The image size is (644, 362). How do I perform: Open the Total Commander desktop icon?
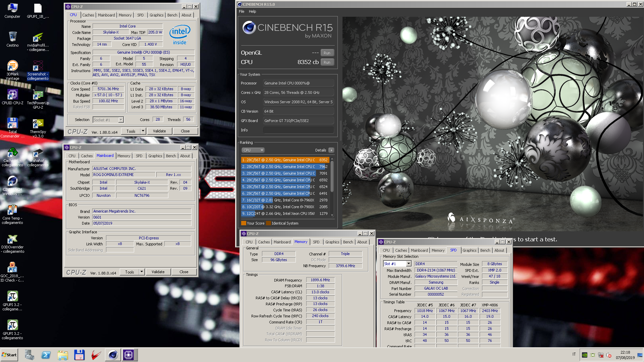[12, 128]
